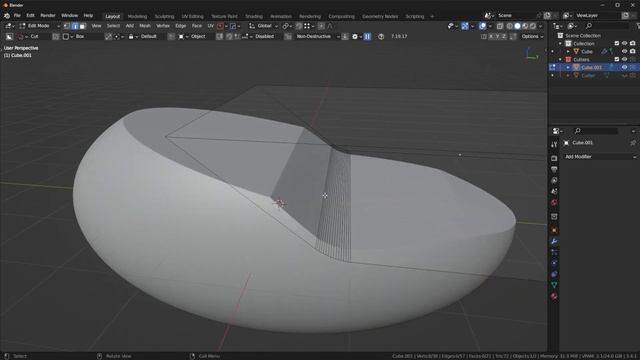
Task: Open the Physics properties tab icon
Action: click(x=554, y=263)
